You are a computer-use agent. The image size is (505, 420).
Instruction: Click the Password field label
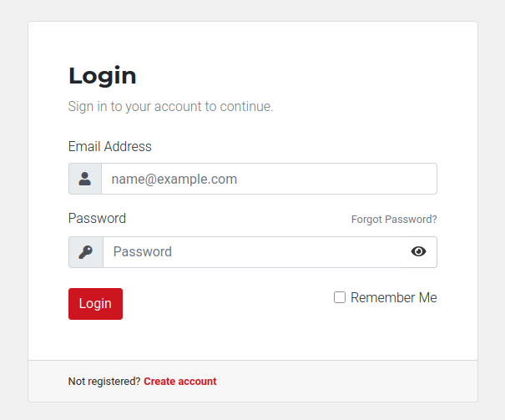(x=97, y=219)
